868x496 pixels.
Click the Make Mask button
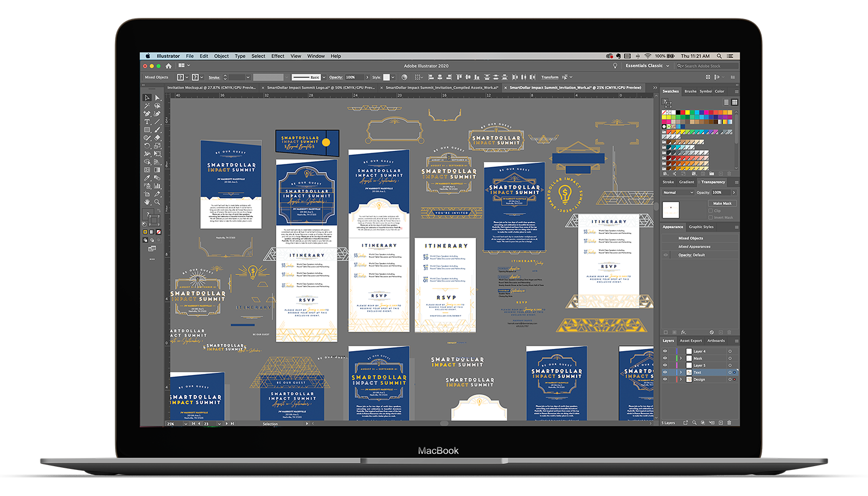(x=722, y=204)
